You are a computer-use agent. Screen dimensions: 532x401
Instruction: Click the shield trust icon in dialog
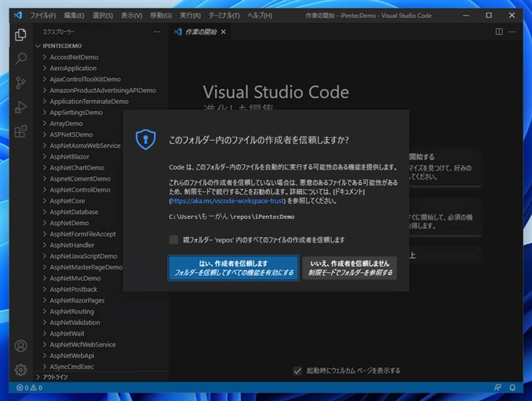point(146,139)
